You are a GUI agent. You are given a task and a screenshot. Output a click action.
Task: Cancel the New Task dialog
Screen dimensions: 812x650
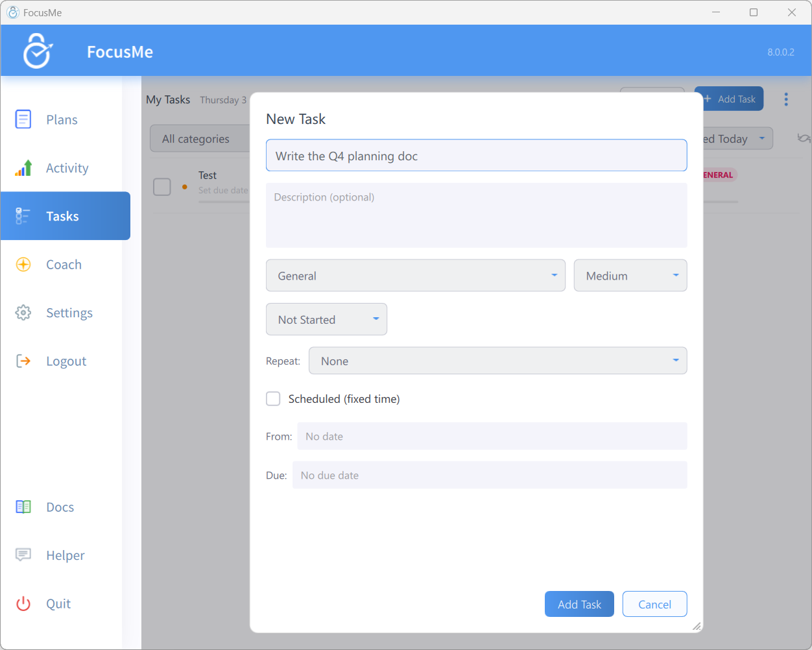(x=654, y=604)
